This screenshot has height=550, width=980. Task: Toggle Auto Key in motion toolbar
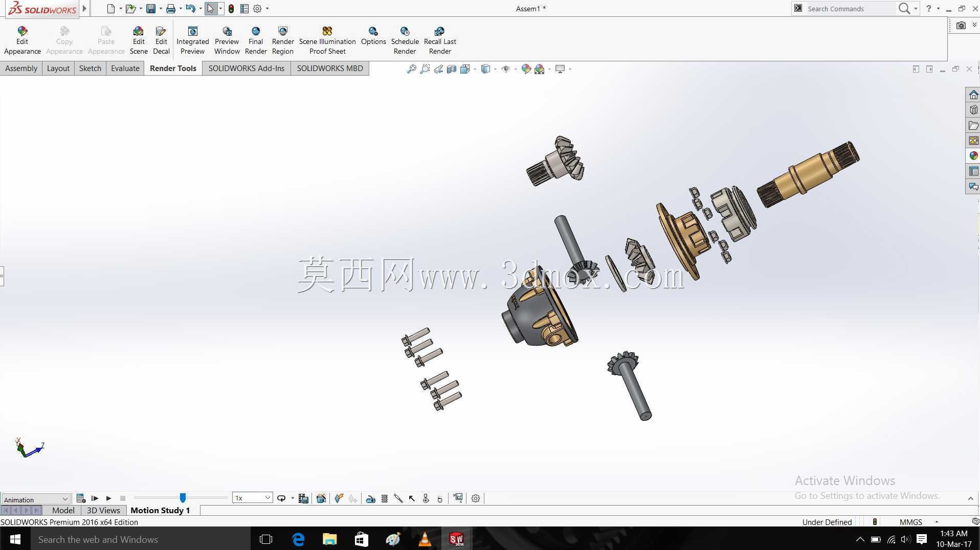point(339,498)
